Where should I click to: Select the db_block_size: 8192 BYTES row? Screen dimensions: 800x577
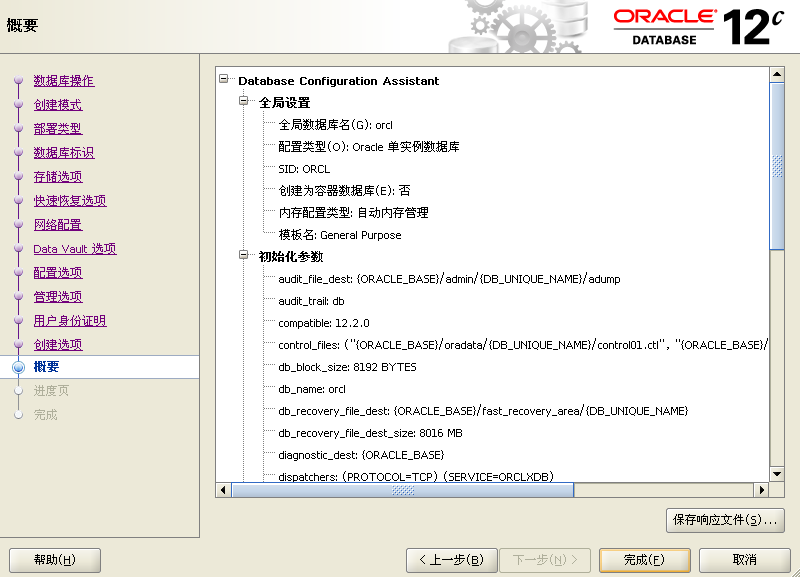tap(347, 367)
